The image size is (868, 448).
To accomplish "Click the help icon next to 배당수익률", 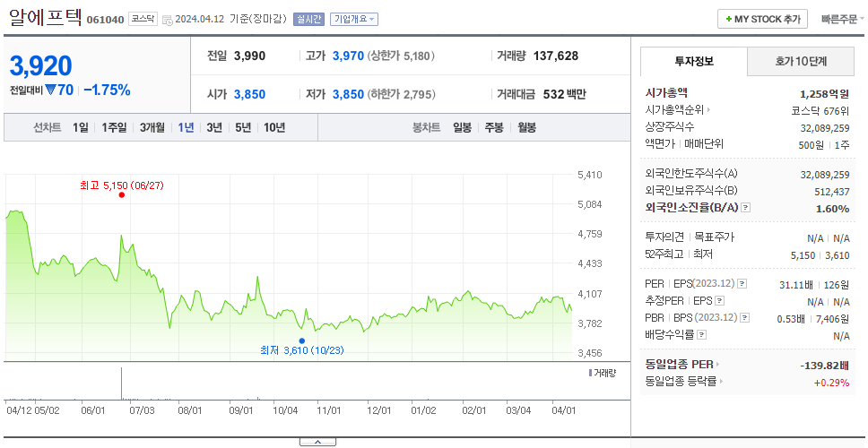I will (x=701, y=334).
